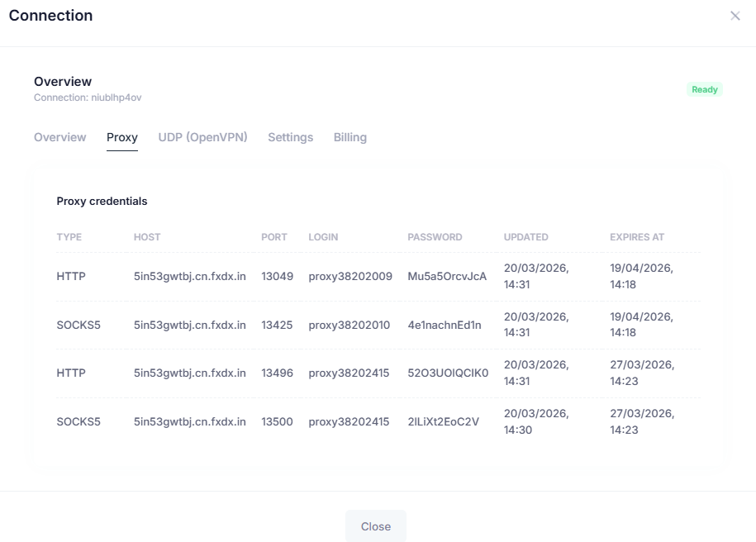Click password 52O3UOlQCIK0
This screenshot has height=542, width=756.
tap(448, 373)
